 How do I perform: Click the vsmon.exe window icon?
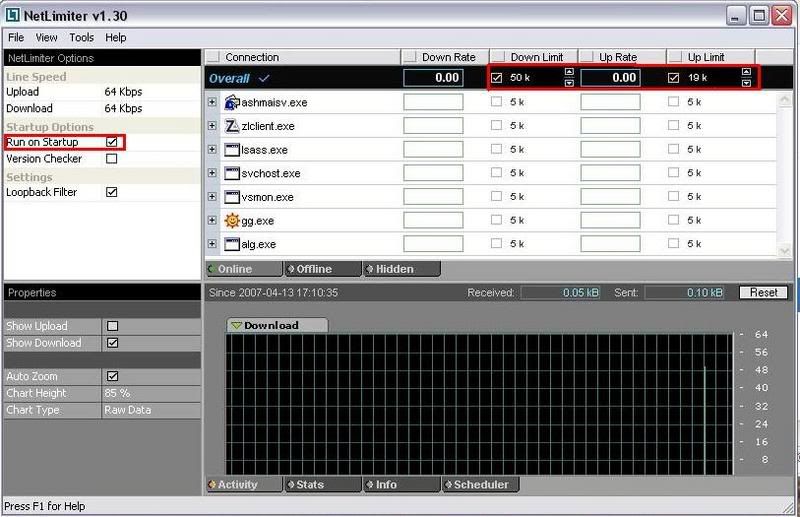click(232, 197)
